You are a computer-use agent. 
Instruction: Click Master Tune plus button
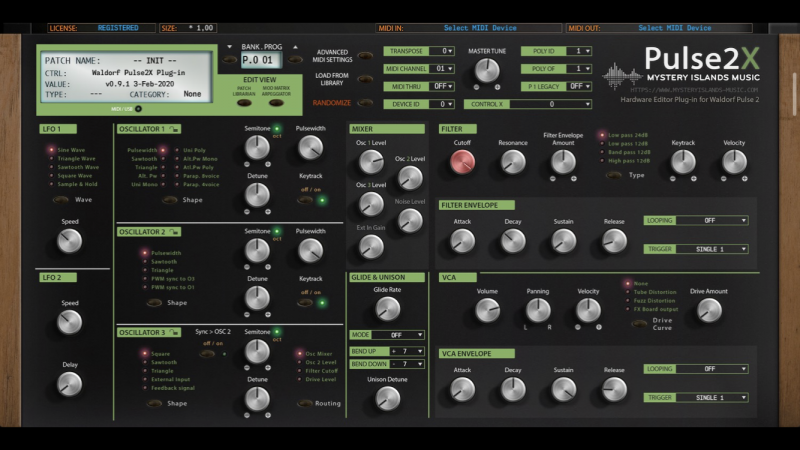pos(497,87)
